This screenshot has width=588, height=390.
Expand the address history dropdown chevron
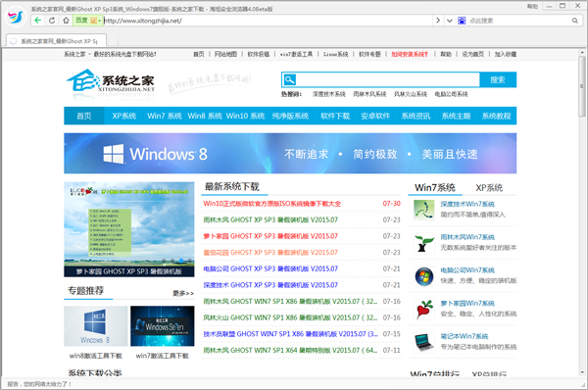[449, 21]
